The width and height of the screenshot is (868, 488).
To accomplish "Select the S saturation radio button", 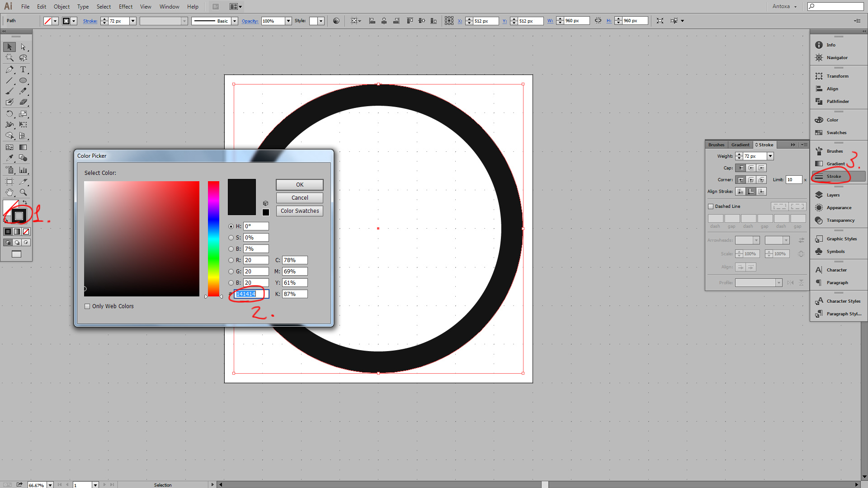I will 231,238.
